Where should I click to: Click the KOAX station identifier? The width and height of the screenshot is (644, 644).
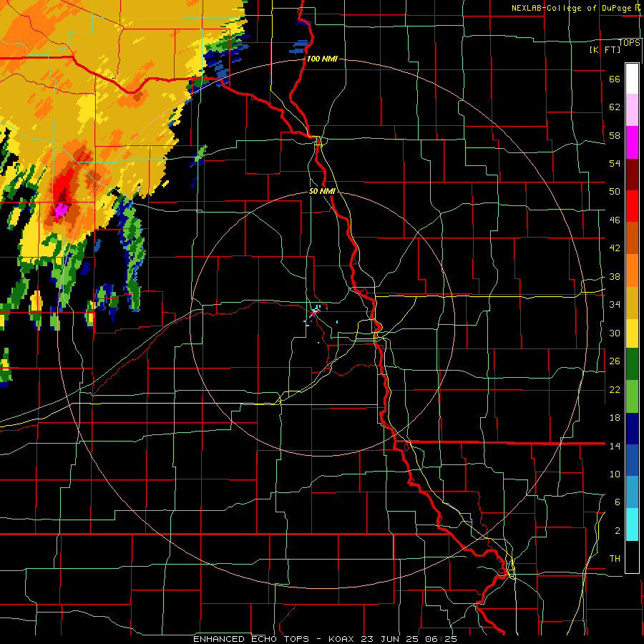(342, 639)
